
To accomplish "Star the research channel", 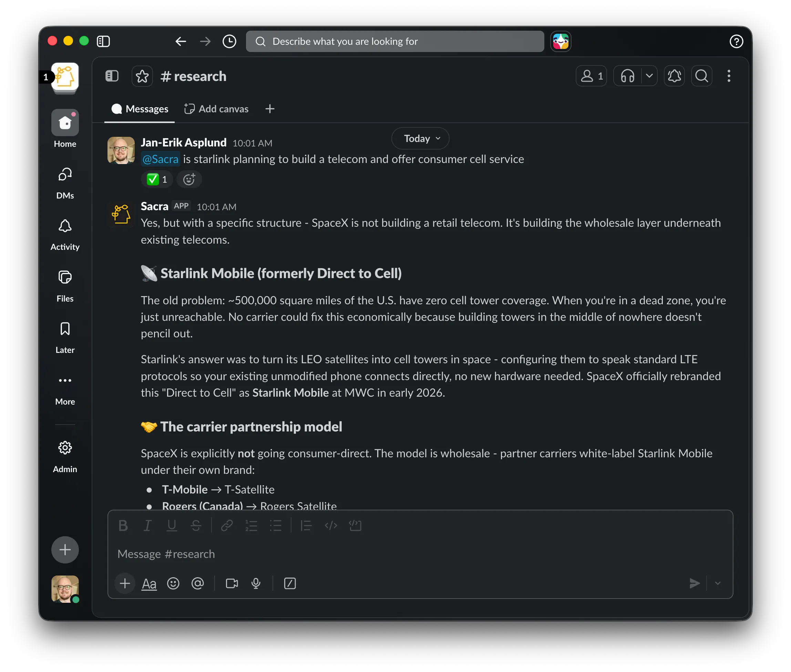I will [142, 76].
